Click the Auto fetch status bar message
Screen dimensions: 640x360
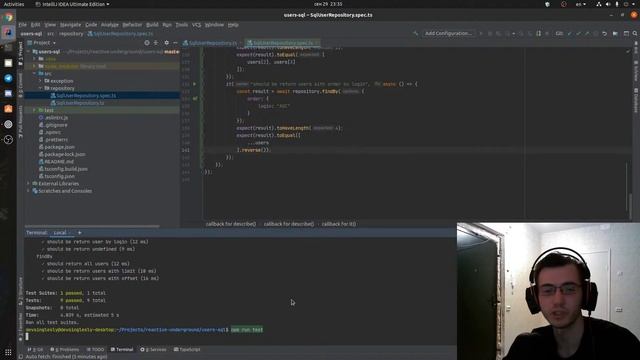point(66,357)
